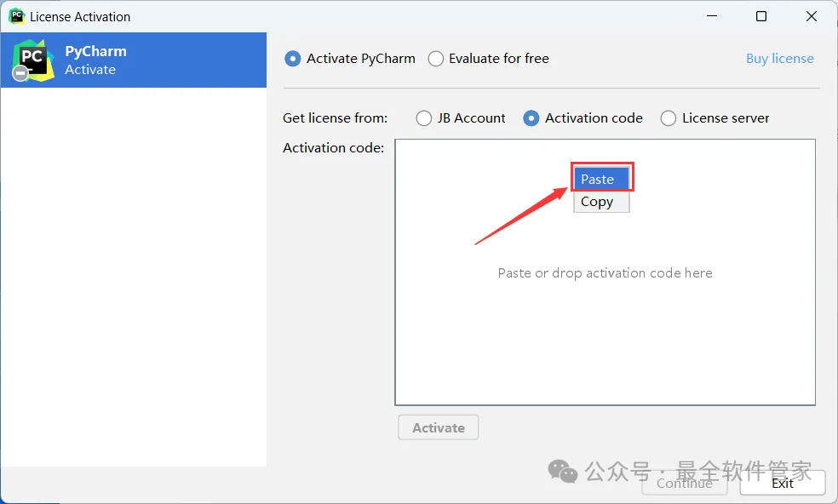Choose the License server radio option
Viewport: 838px width, 504px height.
click(x=668, y=118)
